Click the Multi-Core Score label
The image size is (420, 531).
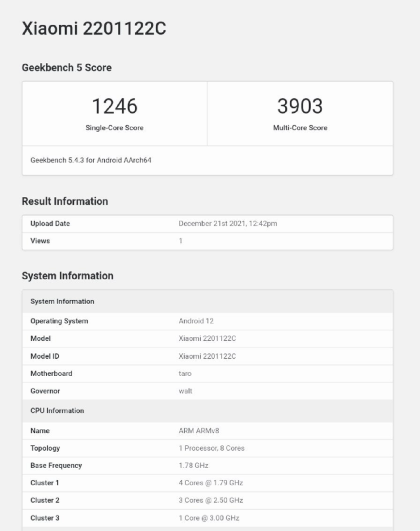coord(300,128)
